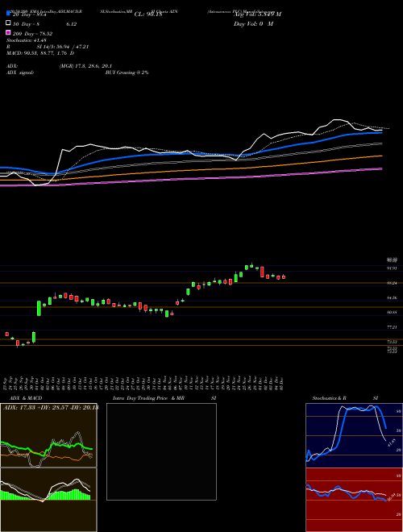The height and width of the screenshot is (532, 403).
Task: Click the 'BUY Growing @ 2%' signal text
Action: pyautogui.click(x=127, y=73)
